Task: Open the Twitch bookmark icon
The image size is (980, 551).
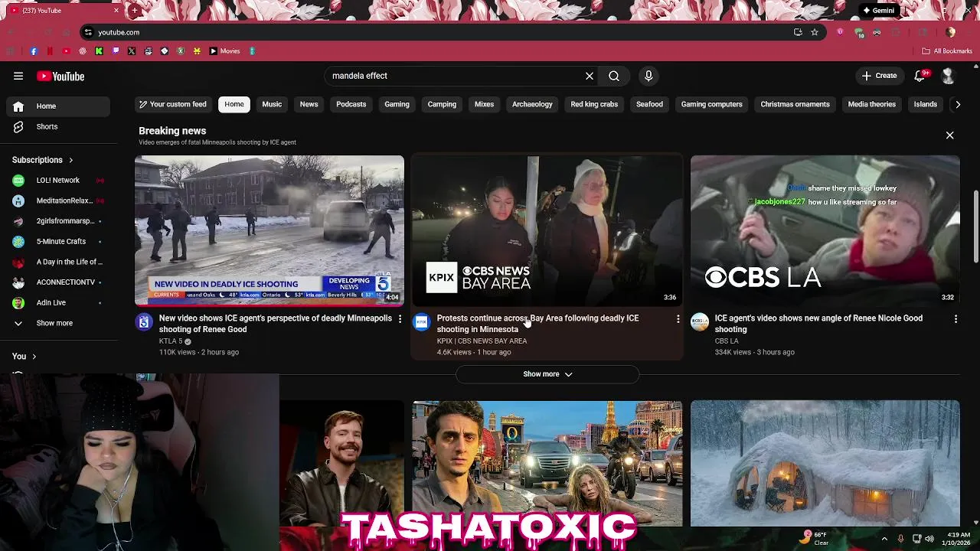Action: (116, 51)
